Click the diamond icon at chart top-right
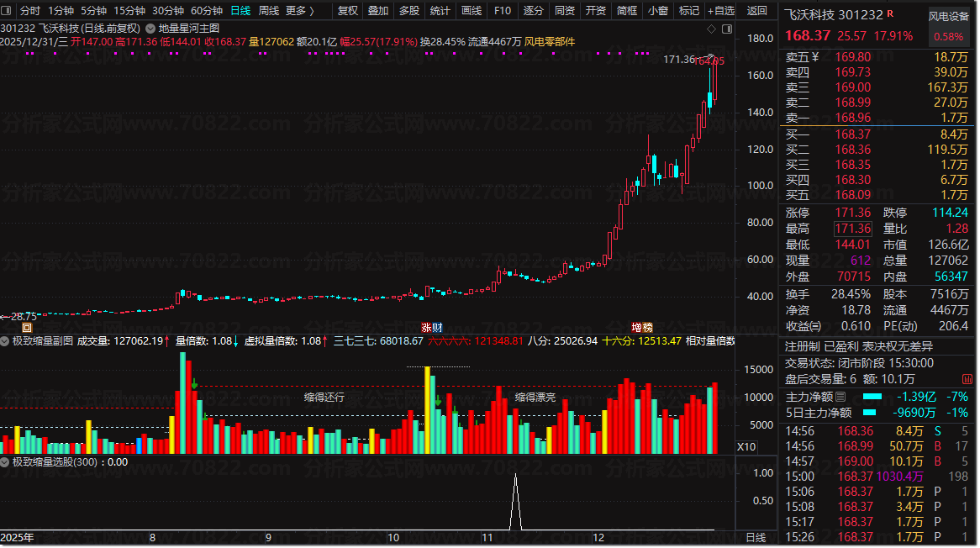 click(711, 28)
